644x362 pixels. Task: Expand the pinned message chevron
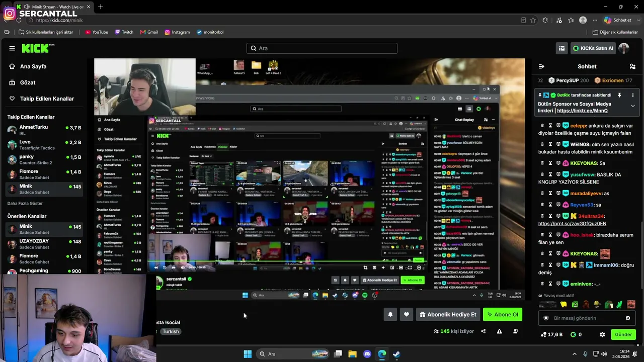pyautogui.click(x=633, y=106)
